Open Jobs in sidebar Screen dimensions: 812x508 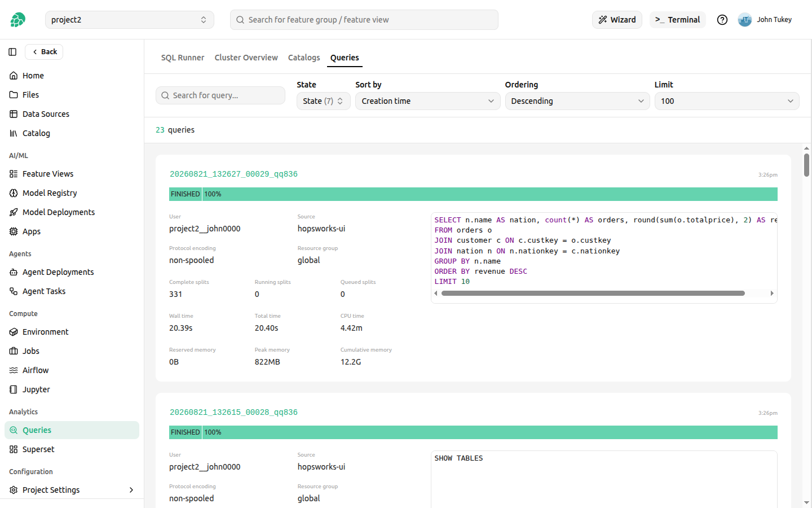tap(72, 351)
